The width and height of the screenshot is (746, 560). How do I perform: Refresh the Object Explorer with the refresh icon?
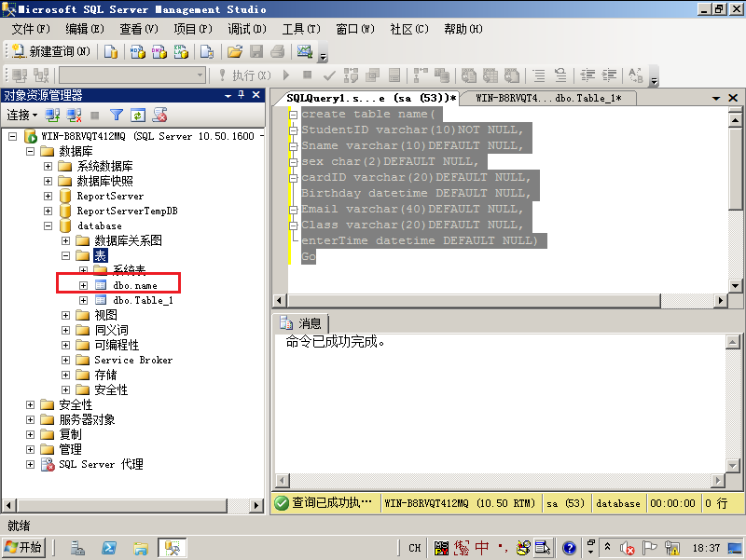point(136,115)
